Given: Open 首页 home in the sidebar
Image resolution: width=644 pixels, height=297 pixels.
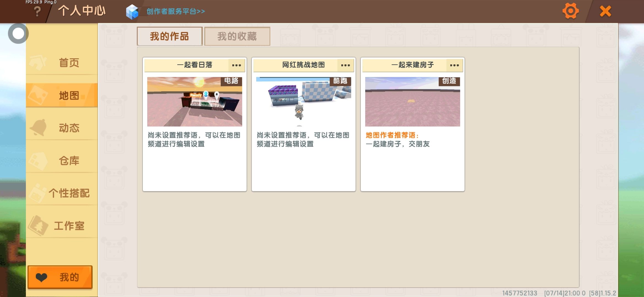Looking at the screenshot, I should click(x=62, y=63).
